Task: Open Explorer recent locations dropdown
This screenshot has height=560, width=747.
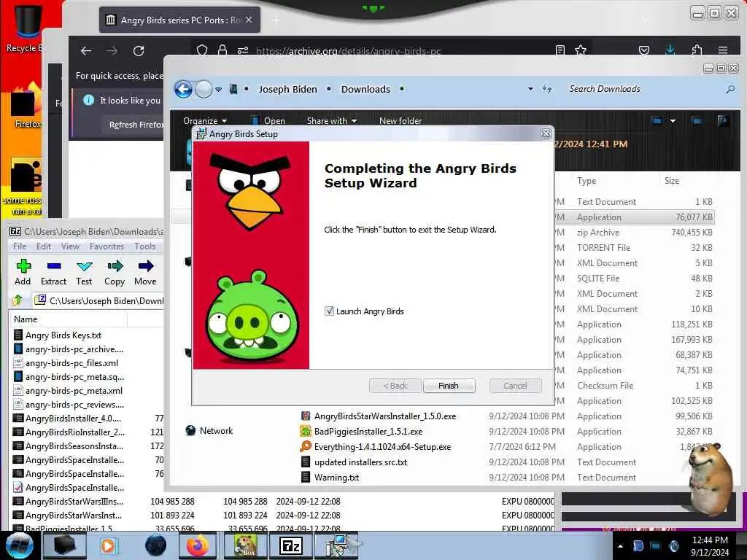Action: tap(219, 90)
